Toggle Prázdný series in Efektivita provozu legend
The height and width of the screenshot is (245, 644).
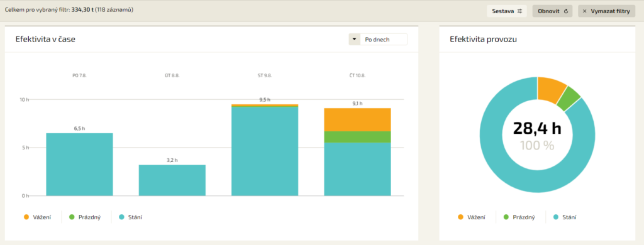point(519,217)
